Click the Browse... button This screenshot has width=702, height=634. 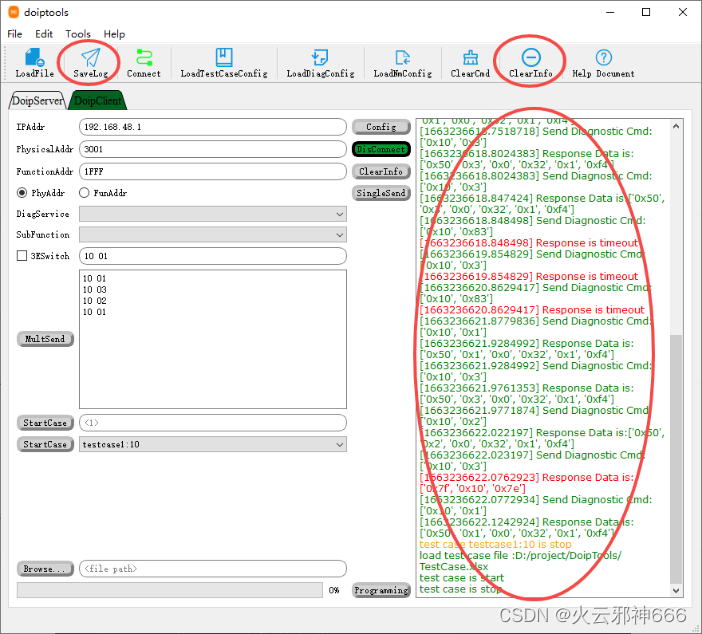point(45,569)
